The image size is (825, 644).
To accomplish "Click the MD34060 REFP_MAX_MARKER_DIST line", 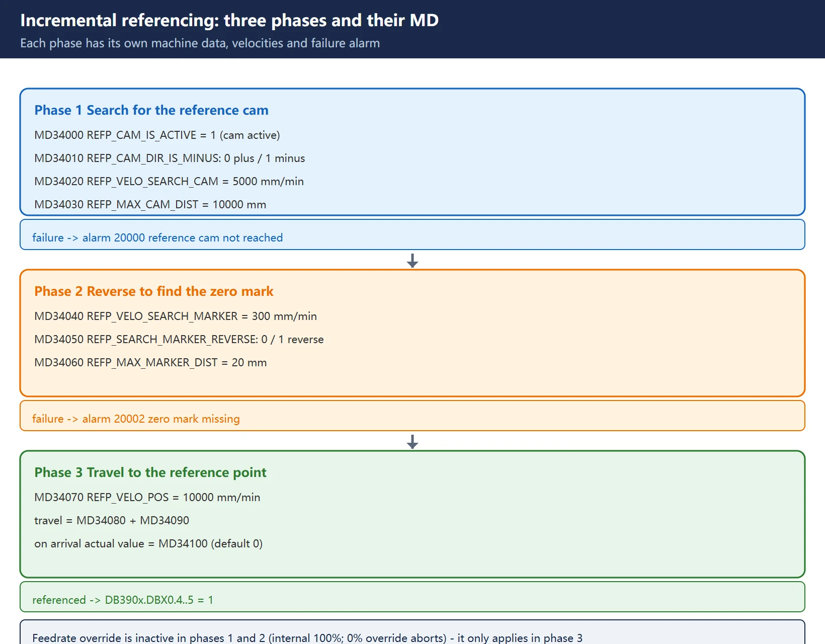I will click(150, 363).
